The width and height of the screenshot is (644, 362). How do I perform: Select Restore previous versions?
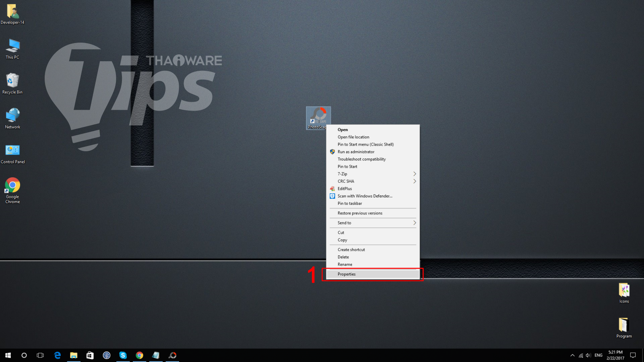coord(373,213)
